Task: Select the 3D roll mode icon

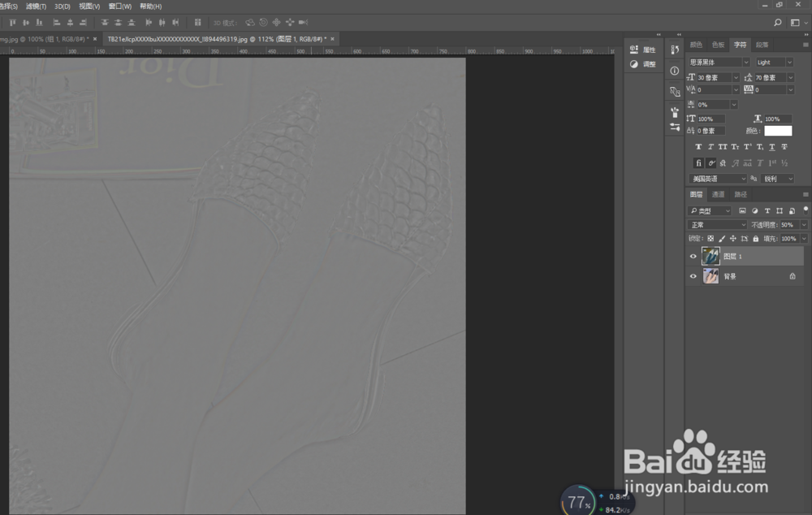Action: point(264,22)
